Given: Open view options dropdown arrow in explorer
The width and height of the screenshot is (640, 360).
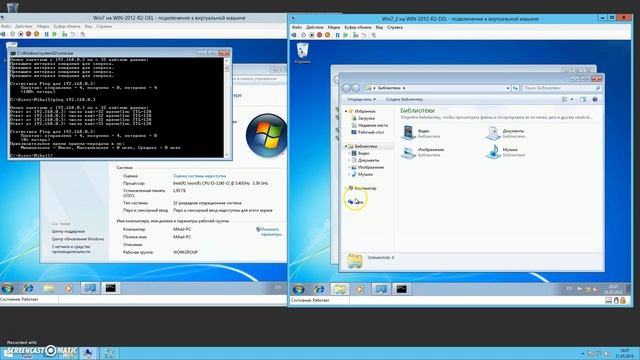Looking at the screenshot, I should point(572,99).
